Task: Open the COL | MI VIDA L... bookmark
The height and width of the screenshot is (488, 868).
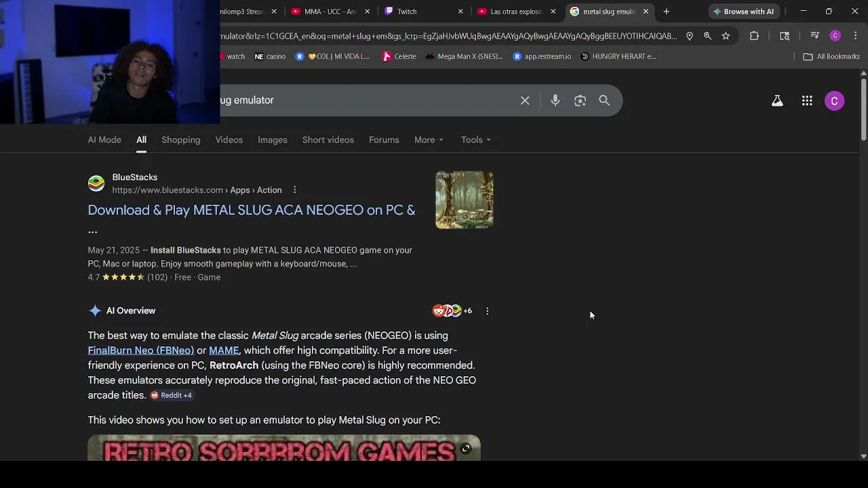Action: coord(332,56)
